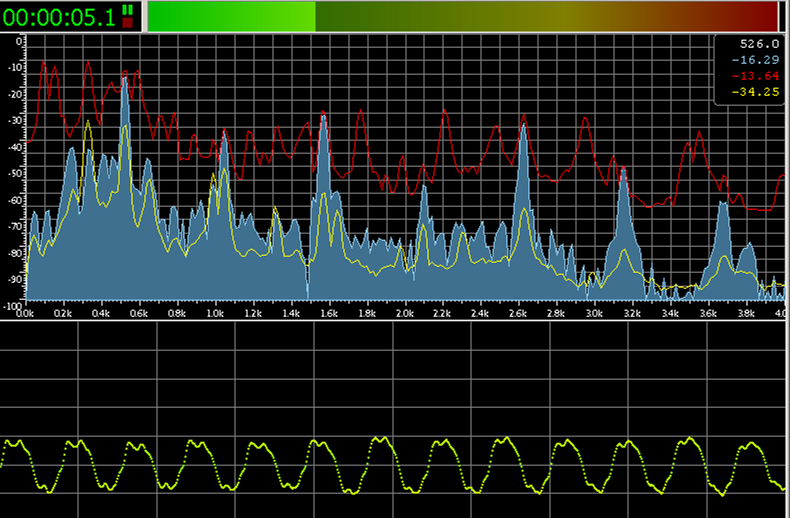Image resolution: width=790 pixels, height=518 pixels.
Task: Click the 1.0k frequency axis label
Action: (x=215, y=313)
